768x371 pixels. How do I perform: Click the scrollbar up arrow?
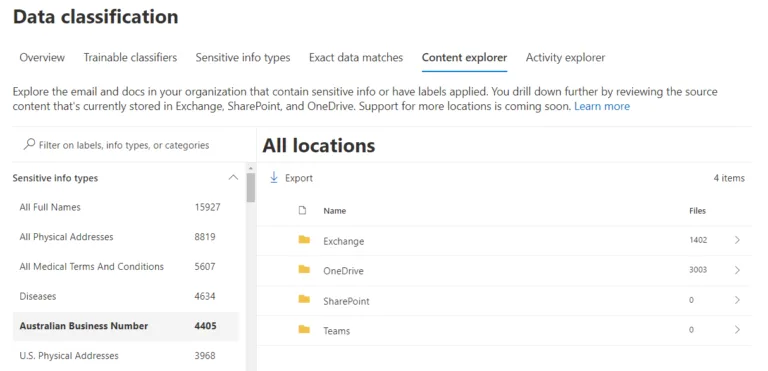click(x=251, y=168)
